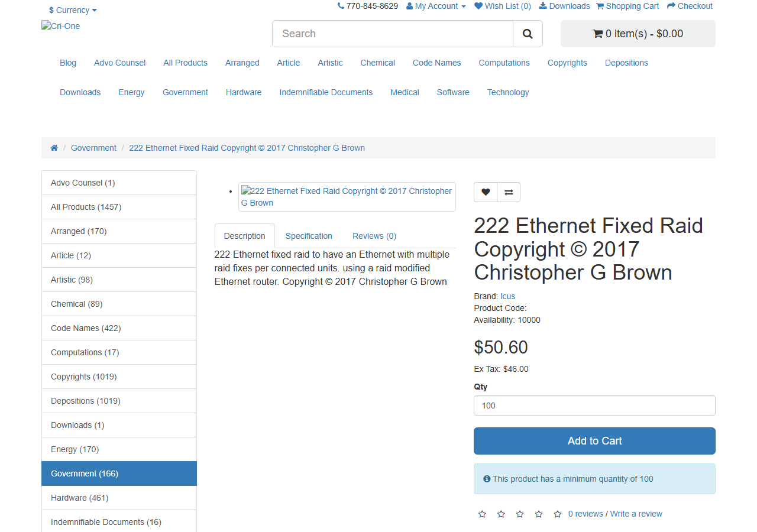The height and width of the screenshot is (532, 757).
Task: Select Copyrights (1019) in sidebar
Action: (x=119, y=377)
